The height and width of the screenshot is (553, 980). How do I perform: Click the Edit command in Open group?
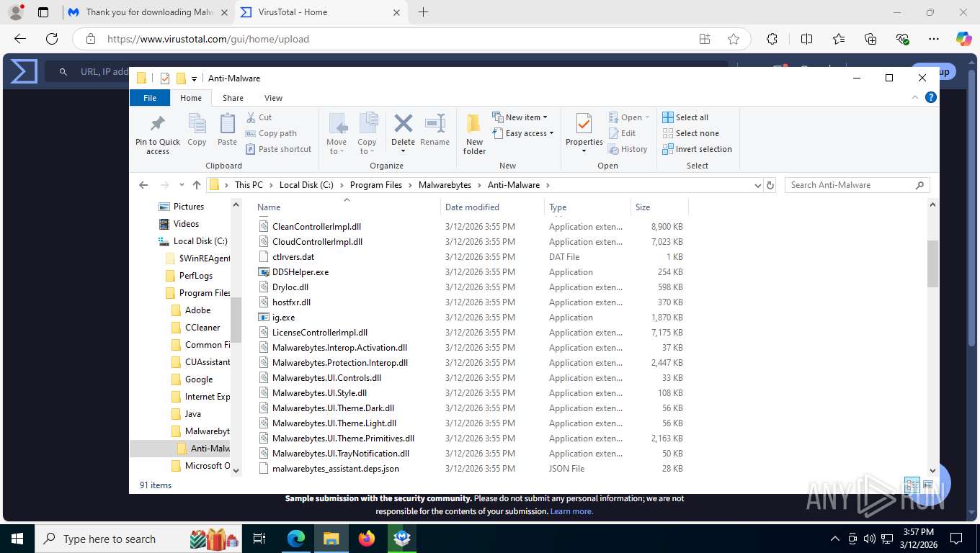click(622, 133)
